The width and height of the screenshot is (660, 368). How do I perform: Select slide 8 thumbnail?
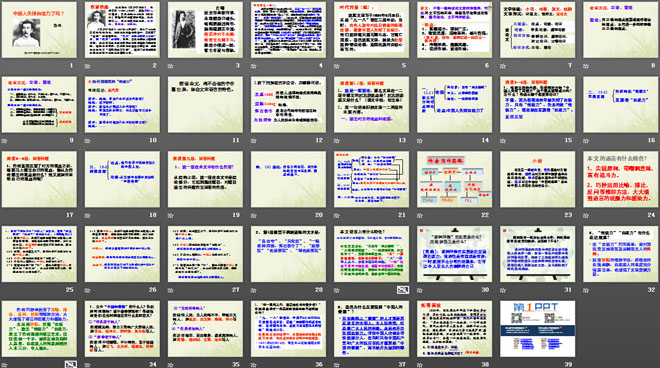click(620, 30)
